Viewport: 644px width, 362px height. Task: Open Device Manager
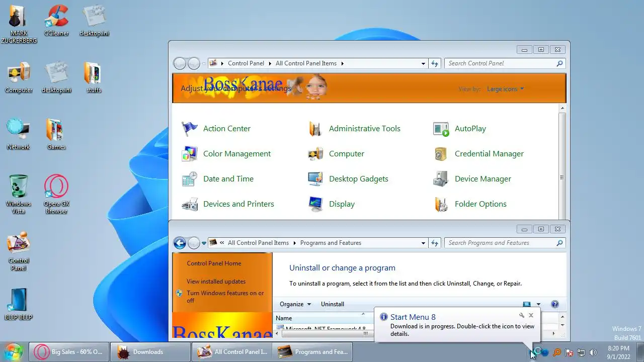click(472, 179)
